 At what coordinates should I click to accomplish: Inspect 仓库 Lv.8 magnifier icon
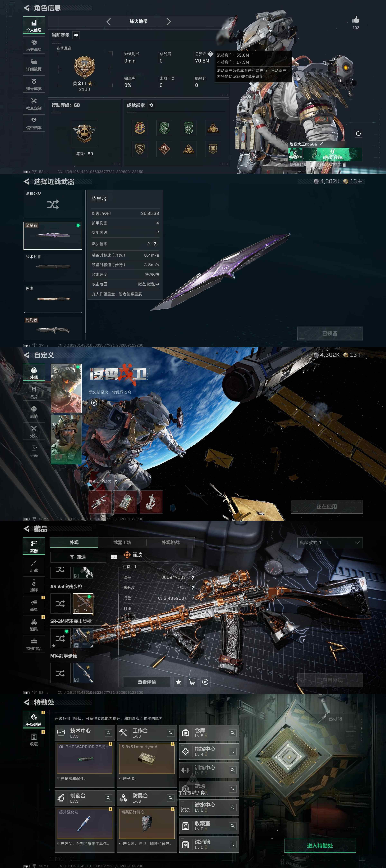coord(233,733)
